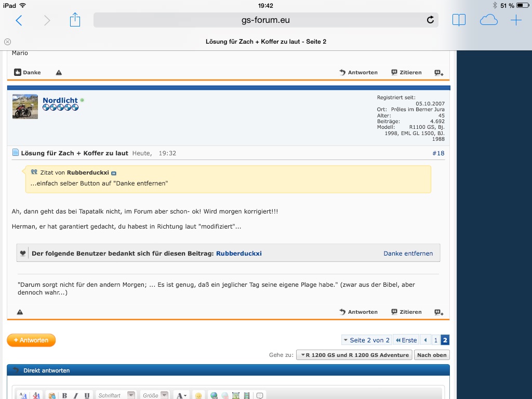Open iCloud tabs cloud icon
Image resolution: width=532 pixels, height=399 pixels.
click(x=488, y=20)
